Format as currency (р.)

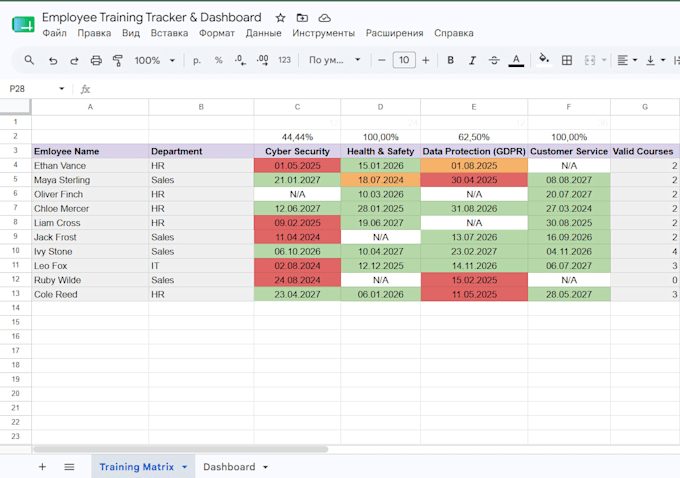pyautogui.click(x=197, y=60)
